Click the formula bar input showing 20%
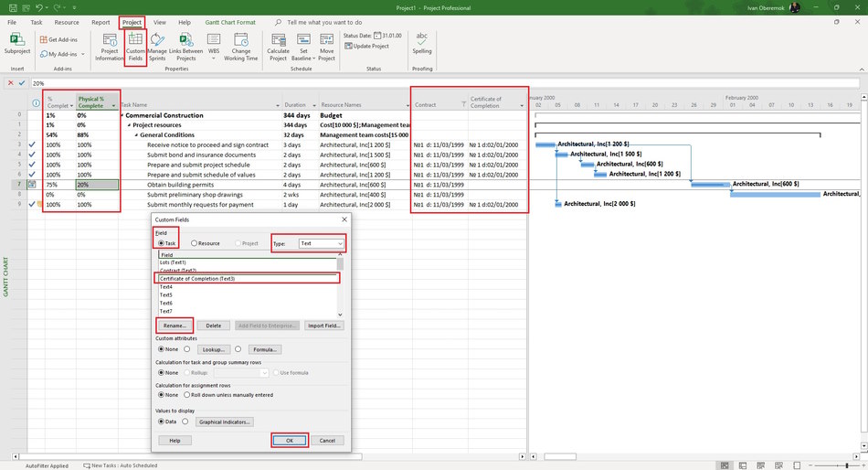 (x=445, y=83)
